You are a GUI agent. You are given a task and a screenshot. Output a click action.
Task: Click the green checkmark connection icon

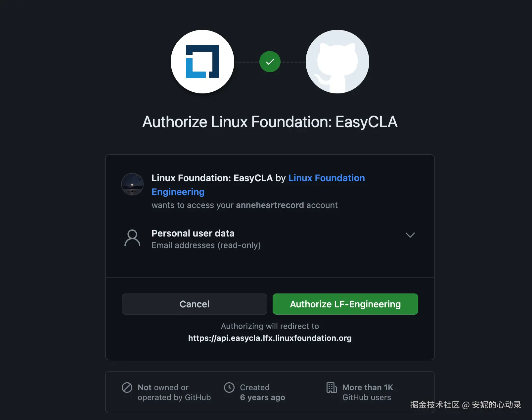(270, 62)
